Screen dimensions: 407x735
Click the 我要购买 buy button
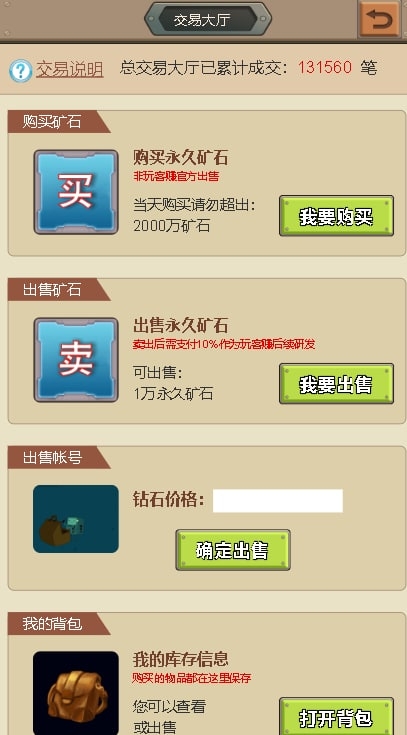point(336,216)
